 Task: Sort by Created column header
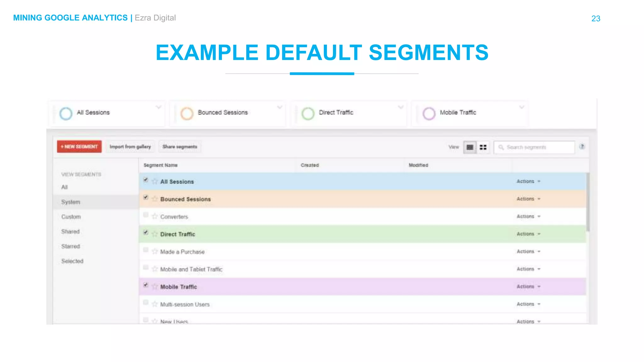(310, 165)
